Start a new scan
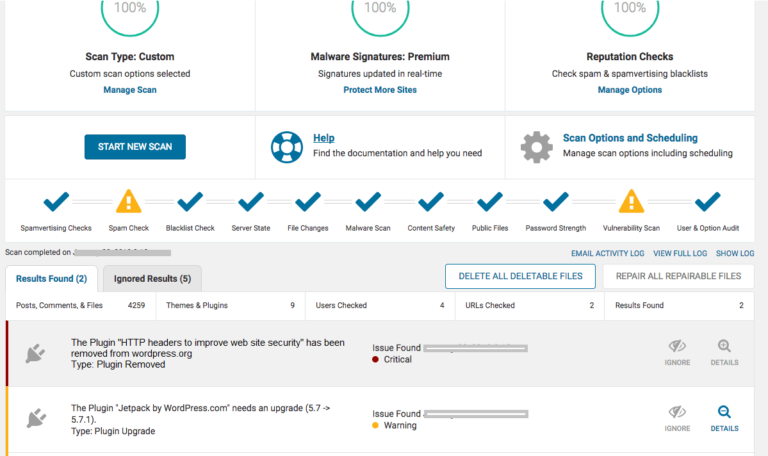Viewport: 768px width, 456px height. point(135,147)
